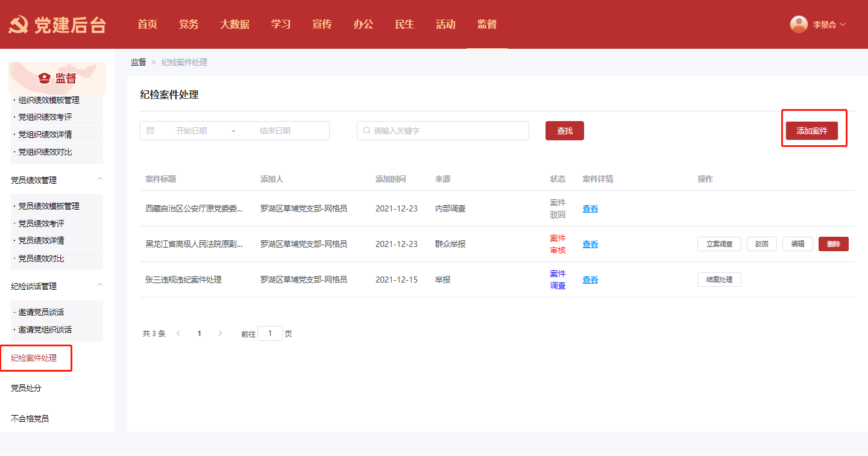Click the calendar icon in date range
This screenshot has height=456, width=868.
pos(151,130)
